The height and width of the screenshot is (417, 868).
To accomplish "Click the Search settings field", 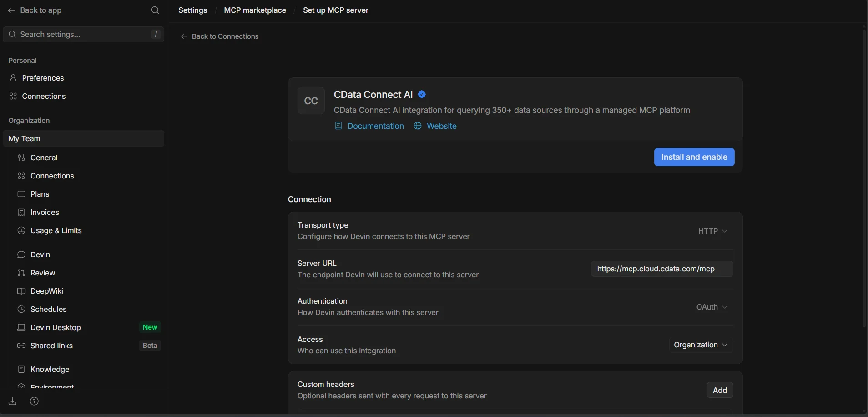I will 83,34.
